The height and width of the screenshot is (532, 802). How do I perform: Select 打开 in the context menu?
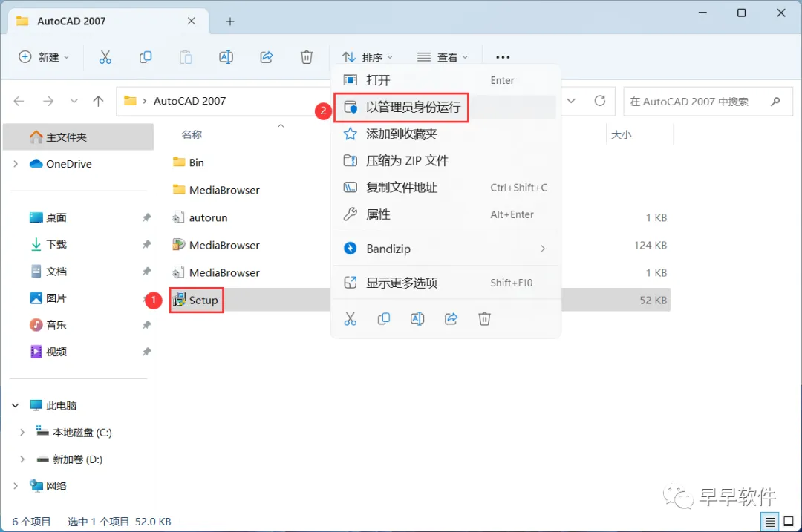445,80
